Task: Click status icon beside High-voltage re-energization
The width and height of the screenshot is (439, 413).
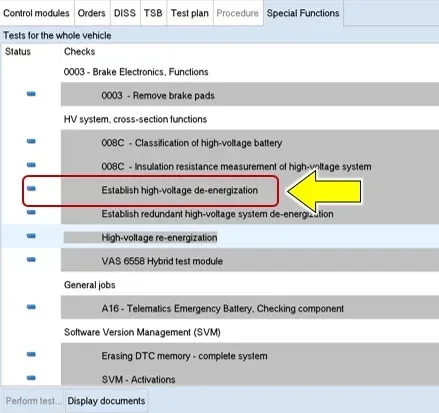Action: [31, 236]
